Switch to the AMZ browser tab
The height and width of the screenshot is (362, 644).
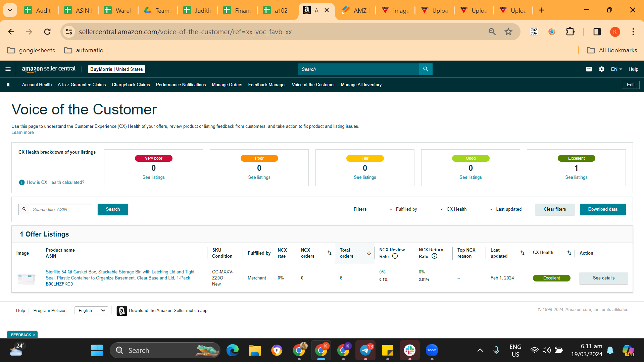pyautogui.click(x=355, y=10)
